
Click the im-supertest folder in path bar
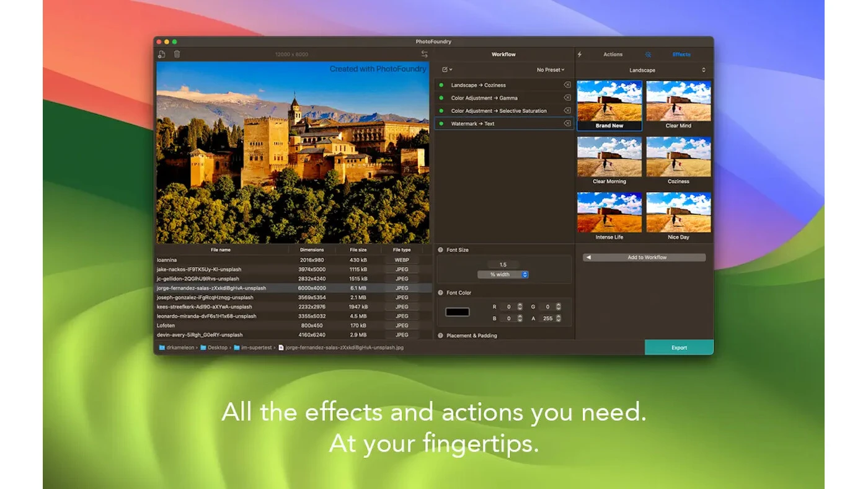tap(252, 348)
